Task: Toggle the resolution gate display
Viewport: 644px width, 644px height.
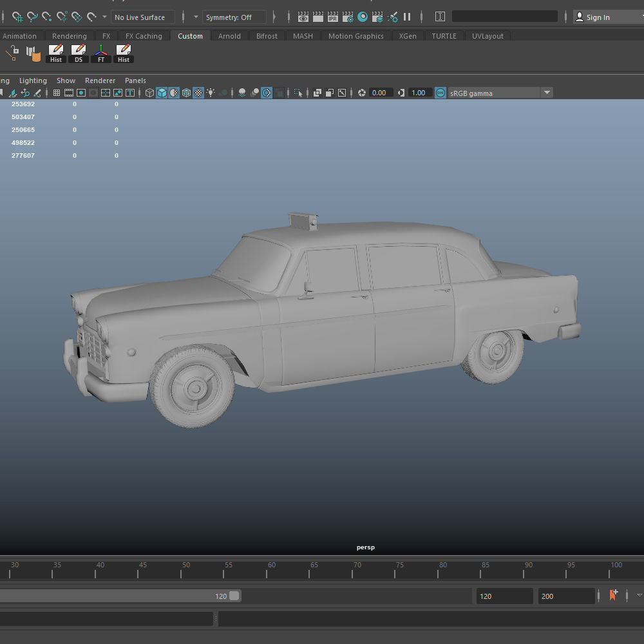Action: 81,93
